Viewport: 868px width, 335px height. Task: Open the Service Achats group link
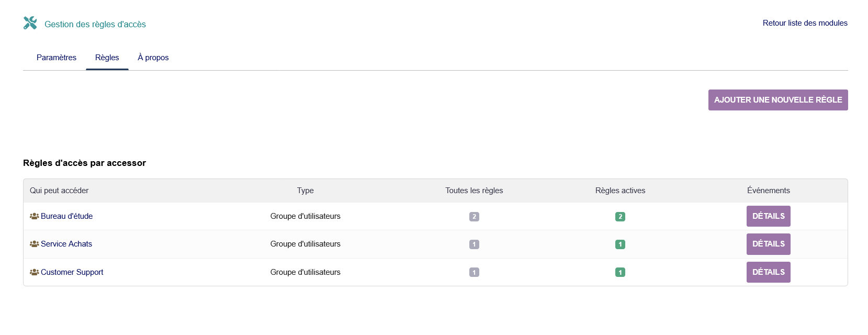click(66, 244)
